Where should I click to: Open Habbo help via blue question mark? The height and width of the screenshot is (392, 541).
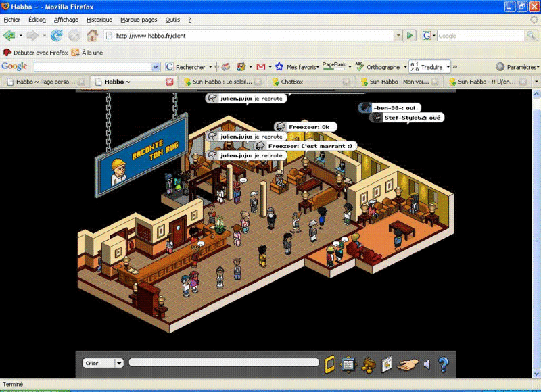[444, 364]
